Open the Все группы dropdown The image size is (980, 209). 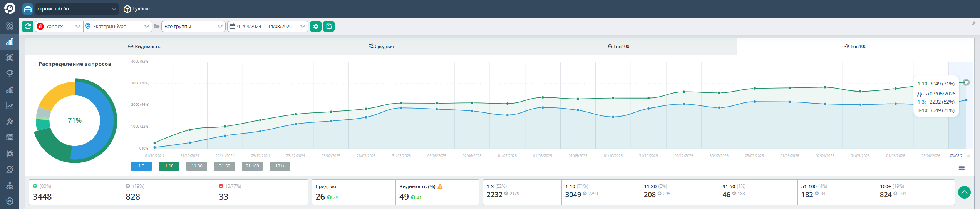(193, 26)
